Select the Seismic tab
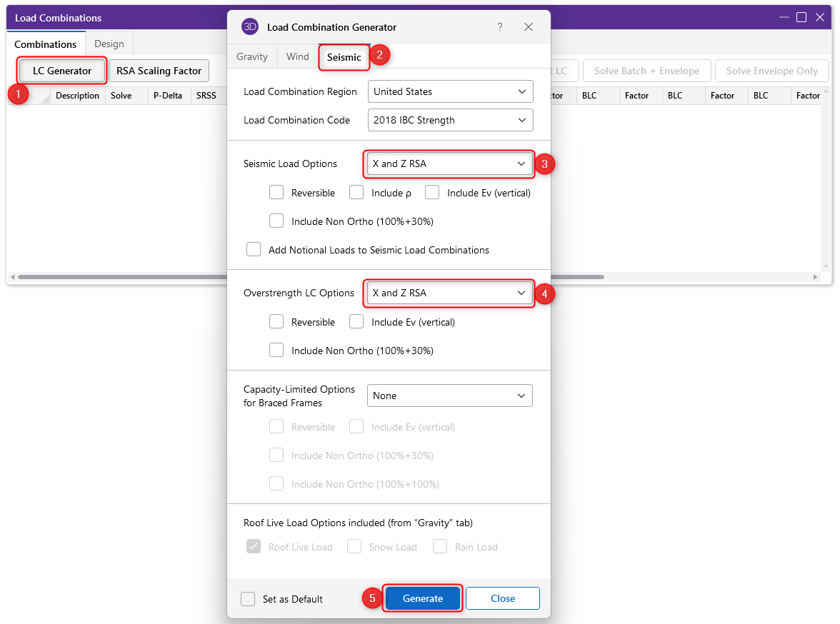The height and width of the screenshot is (624, 840). [344, 57]
